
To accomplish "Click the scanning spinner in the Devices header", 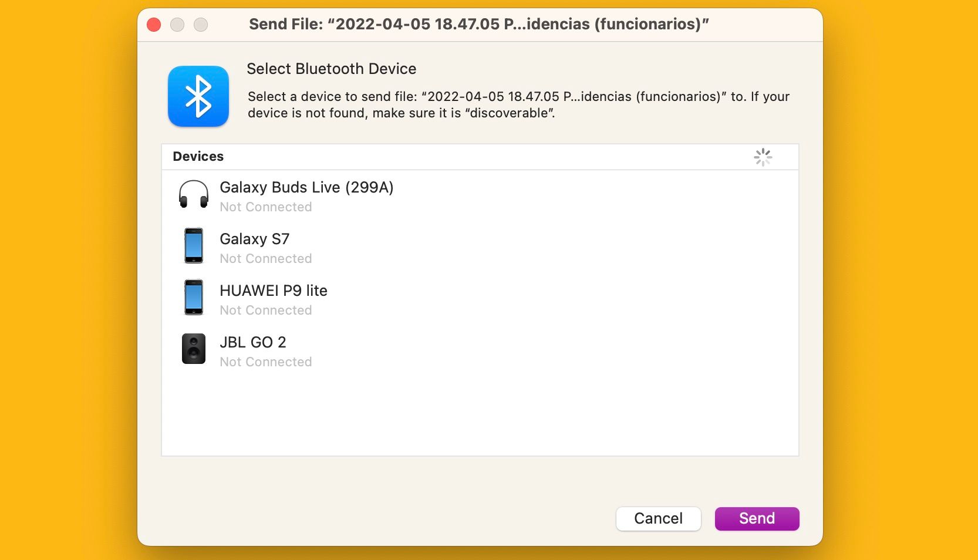I will click(763, 157).
